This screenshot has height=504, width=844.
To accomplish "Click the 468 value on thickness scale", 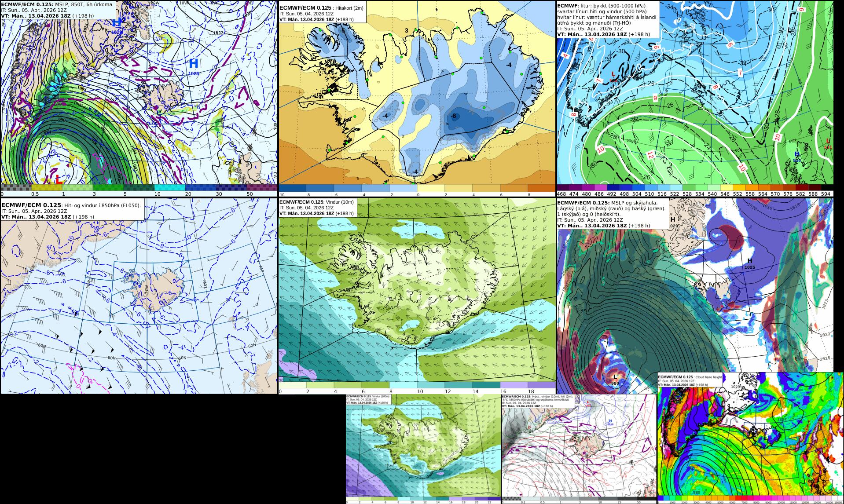I will 561,194.
